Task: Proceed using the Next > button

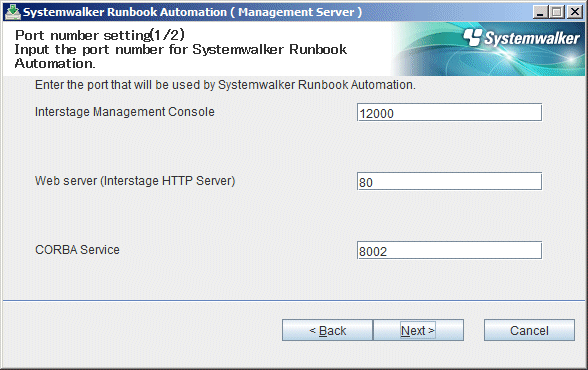Action: point(418,330)
